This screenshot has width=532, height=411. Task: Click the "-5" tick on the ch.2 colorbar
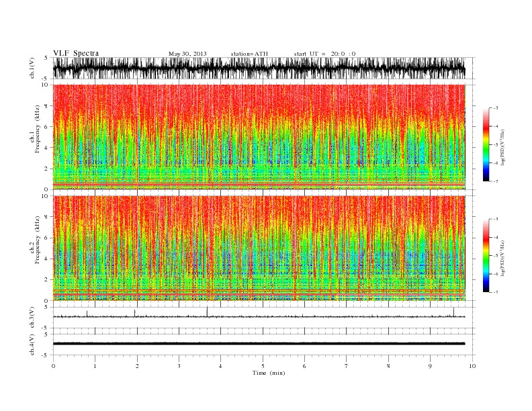pos(496,256)
